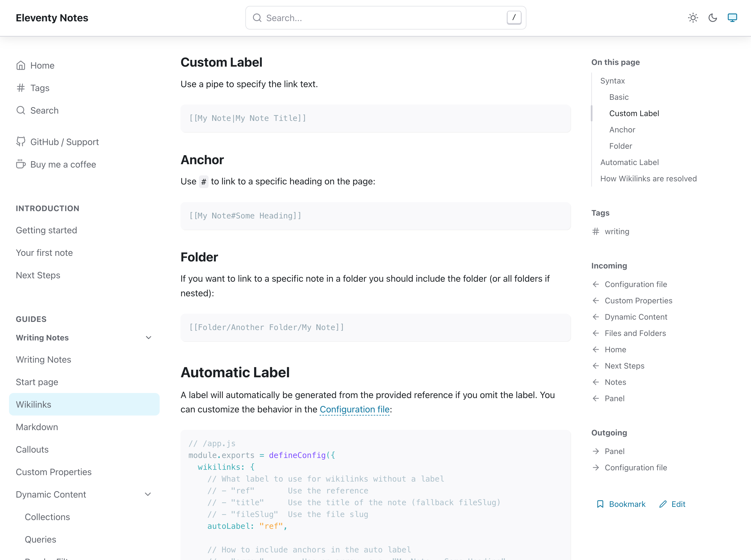
Task: Collapse the Writing Notes subsection
Action: [148, 338]
